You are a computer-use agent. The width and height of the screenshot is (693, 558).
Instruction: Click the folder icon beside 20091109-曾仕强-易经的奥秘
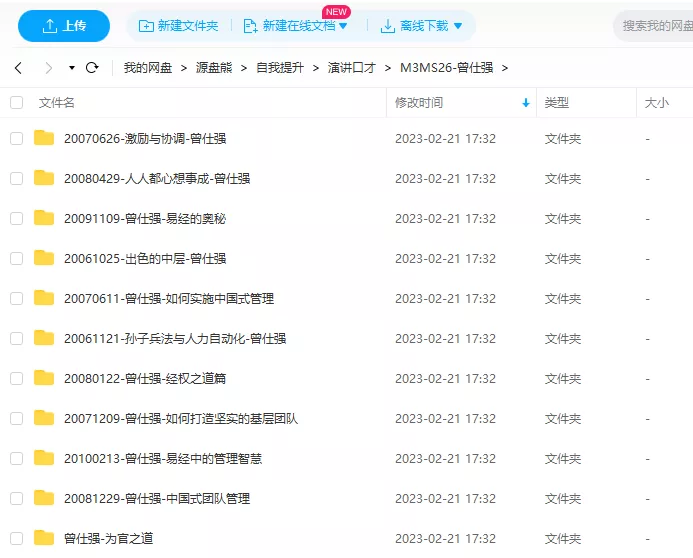pyautogui.click(x=44, y=218)
